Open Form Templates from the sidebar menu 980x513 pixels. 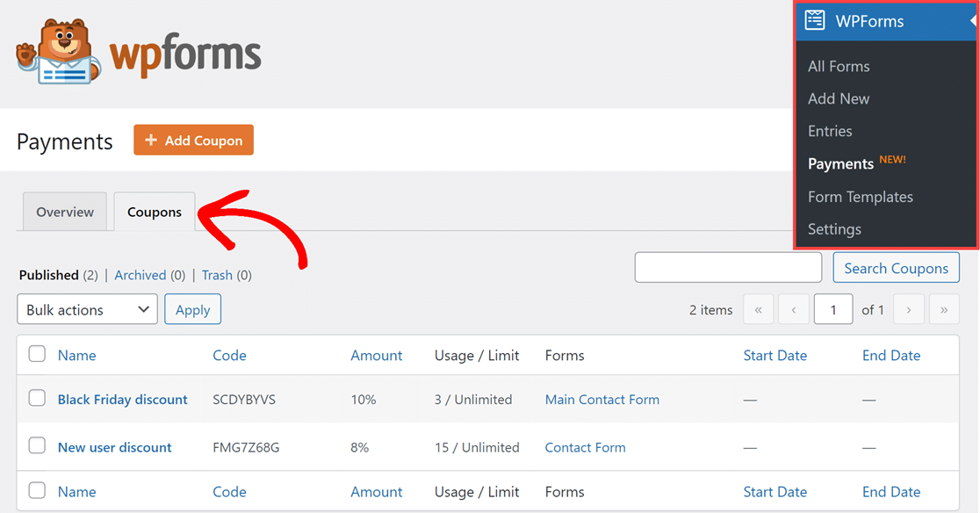point(860,196)
